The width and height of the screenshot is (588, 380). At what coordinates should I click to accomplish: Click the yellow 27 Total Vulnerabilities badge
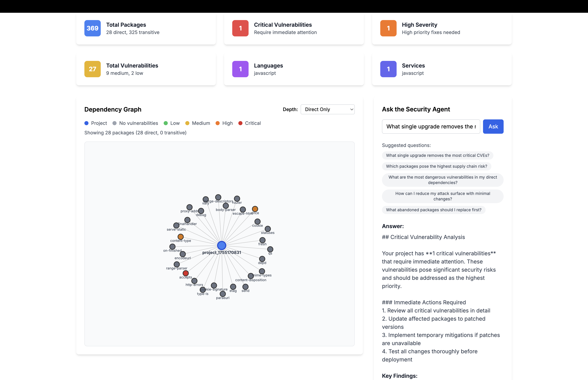point(92,69)
